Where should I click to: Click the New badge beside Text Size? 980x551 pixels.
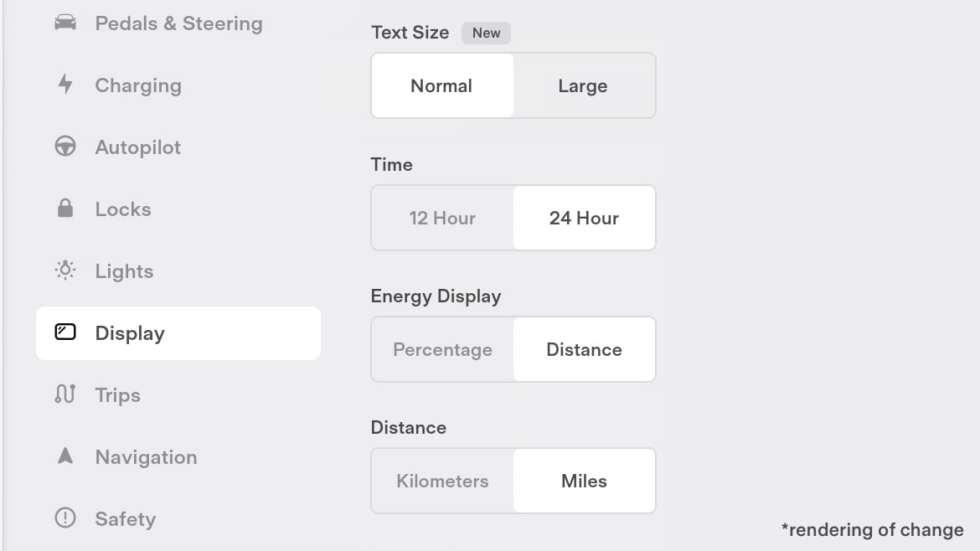click(487, 33)
